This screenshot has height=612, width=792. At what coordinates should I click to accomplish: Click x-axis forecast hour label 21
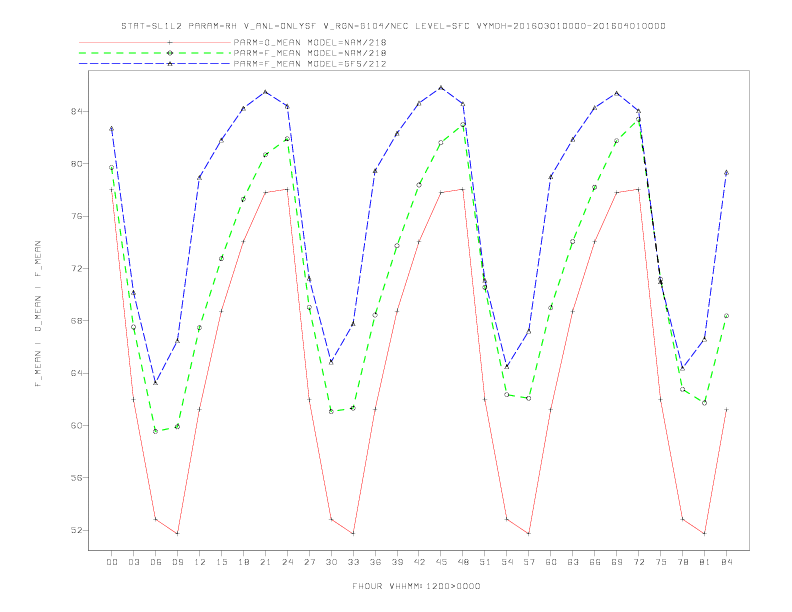(265, 562)
